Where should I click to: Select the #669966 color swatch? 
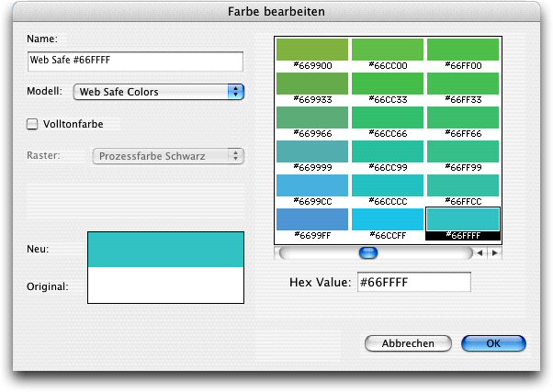tap(312, 118)
